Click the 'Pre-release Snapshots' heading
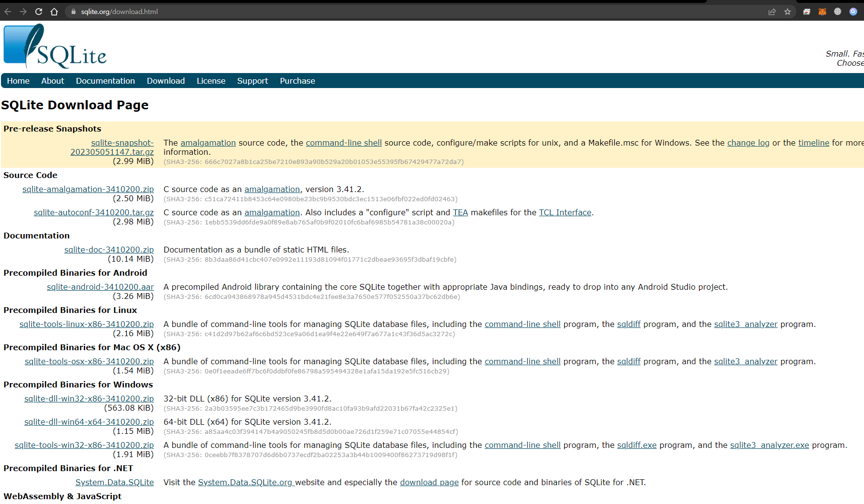864x504 pixels. tap(52, 129)
